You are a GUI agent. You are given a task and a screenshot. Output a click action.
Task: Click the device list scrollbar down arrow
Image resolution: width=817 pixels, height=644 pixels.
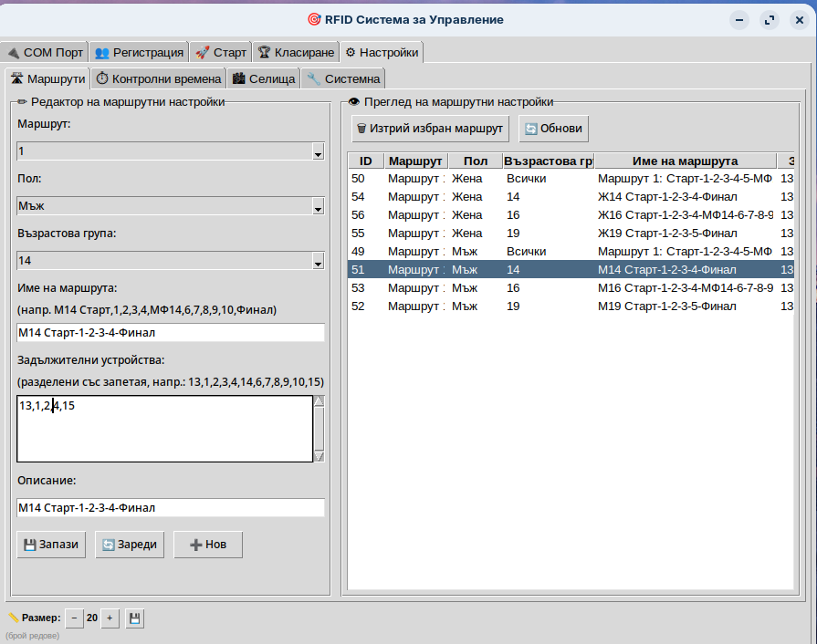pos(319,455)
